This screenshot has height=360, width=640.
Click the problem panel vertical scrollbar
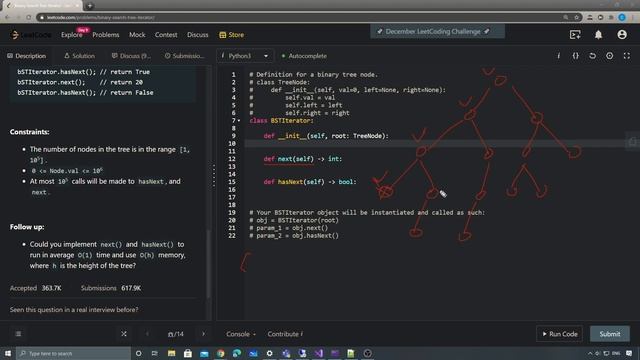[209, 263]
